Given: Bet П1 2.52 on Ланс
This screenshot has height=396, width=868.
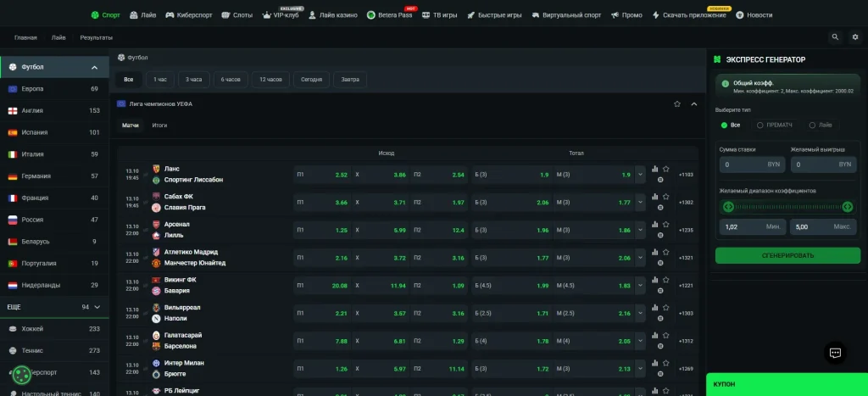Looking at the screenshot, I should (323, 175).
